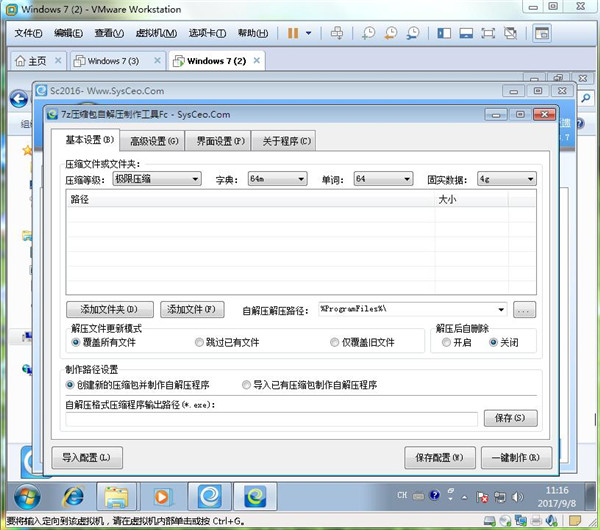600x530 pixels.
Task: Close the Windows 7 (2) tab
Action: click(x=257, y=60)
